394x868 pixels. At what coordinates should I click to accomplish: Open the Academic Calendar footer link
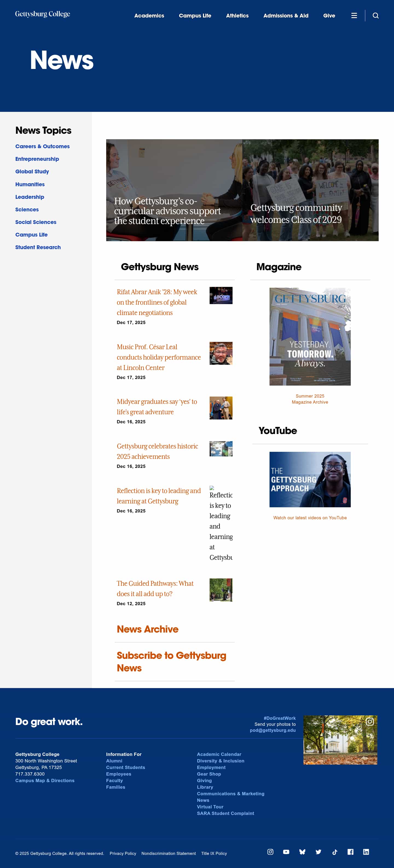pos(219,754)
